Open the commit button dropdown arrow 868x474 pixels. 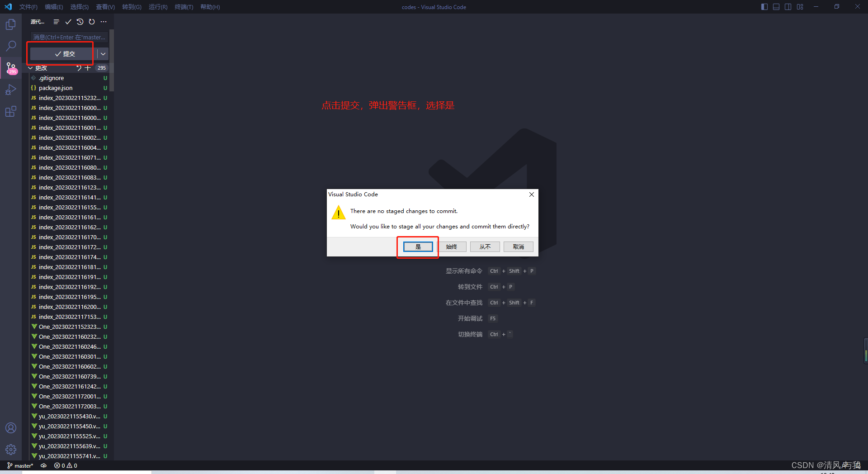click(103, 54)
